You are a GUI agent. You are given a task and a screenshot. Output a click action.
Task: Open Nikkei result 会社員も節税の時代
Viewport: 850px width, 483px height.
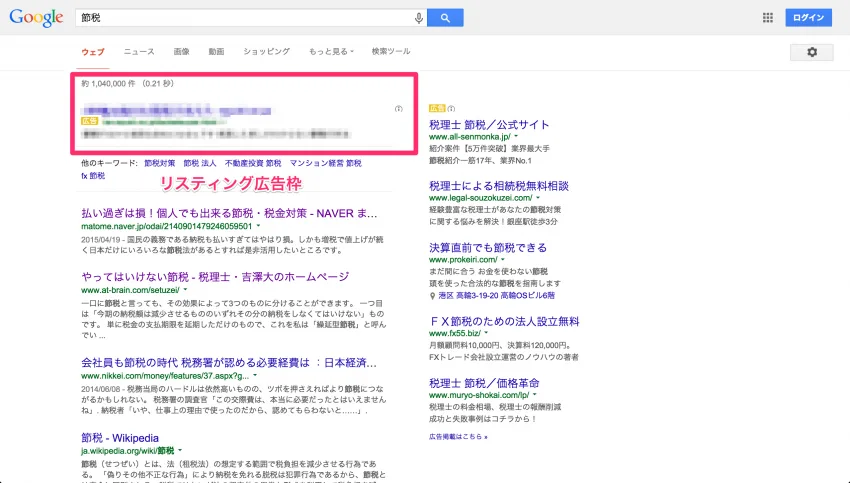[229, 363]
